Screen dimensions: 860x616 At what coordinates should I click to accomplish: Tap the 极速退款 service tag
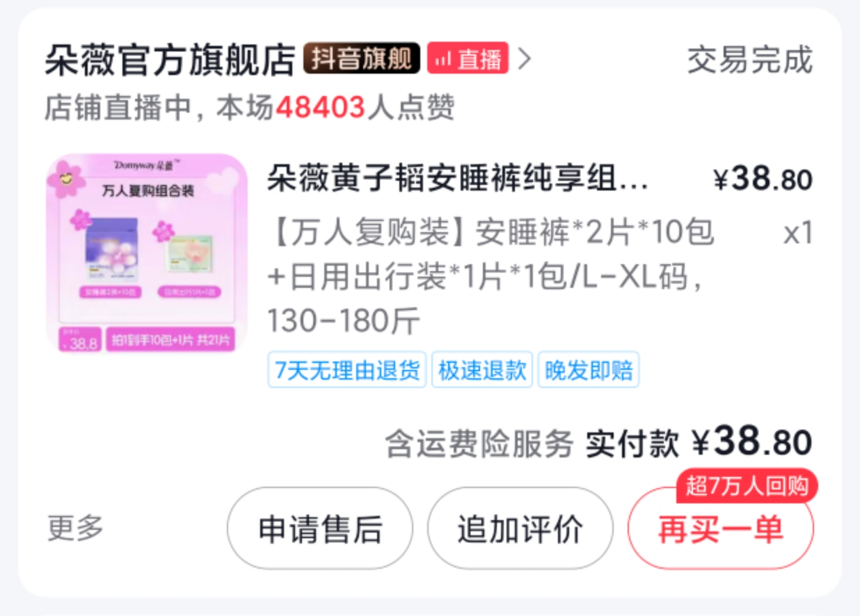pos(482,370)
